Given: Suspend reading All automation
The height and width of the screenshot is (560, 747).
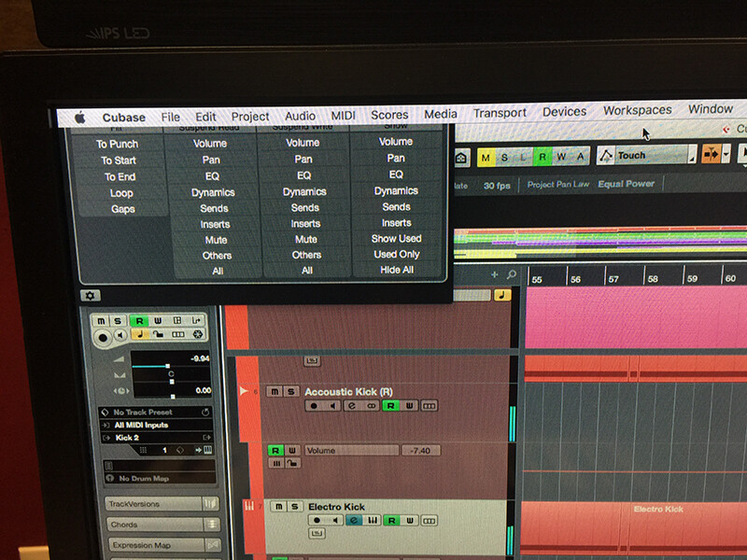Looking at the screenshot, I should tap(218, 271).
